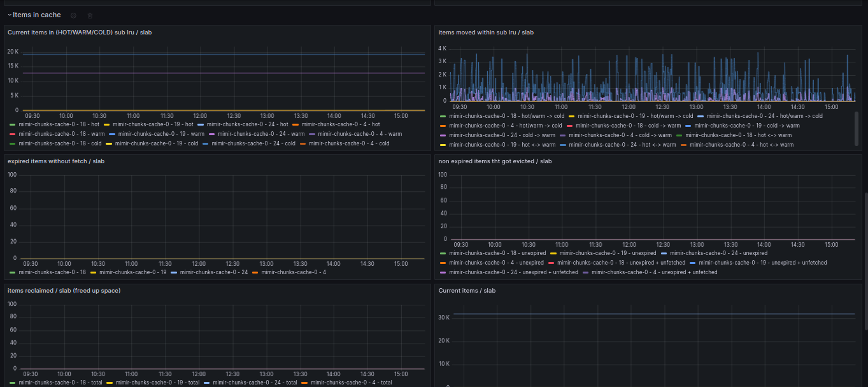Image resolution: width=868 pixels, height=387 pixels.
Task: Click the orange swatch of '4 - hot' legend
Action: 295,124
